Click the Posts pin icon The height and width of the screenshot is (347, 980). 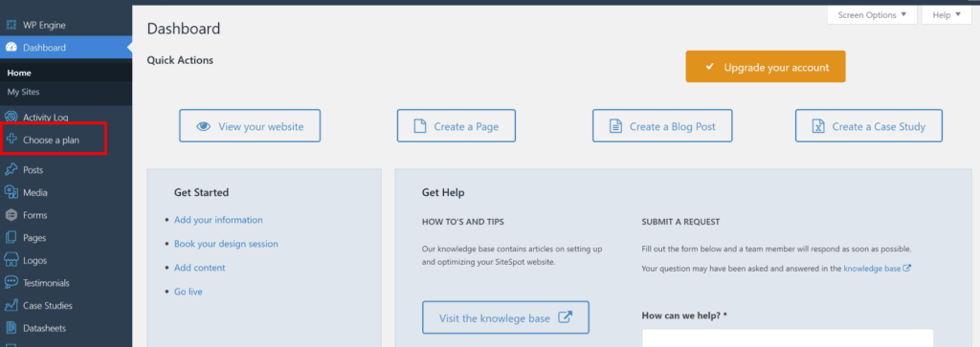(x=11, y=170)
